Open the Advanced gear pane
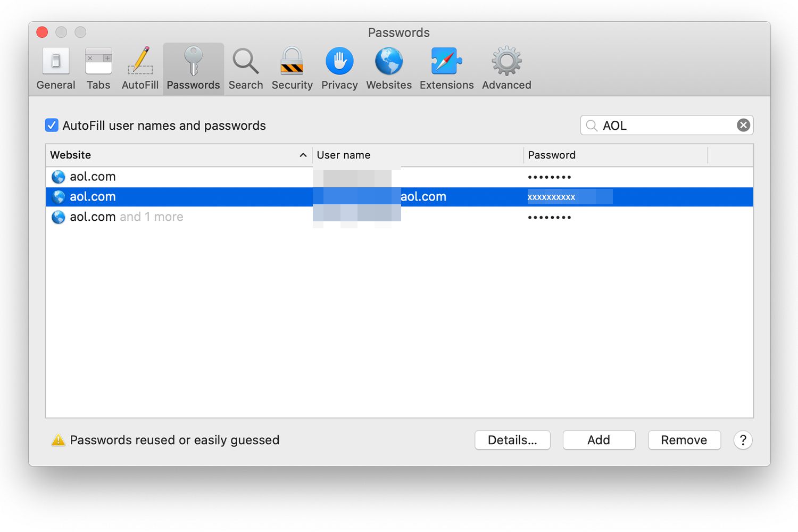This screenshot has height=532, width=798. [x=506, y=69]
